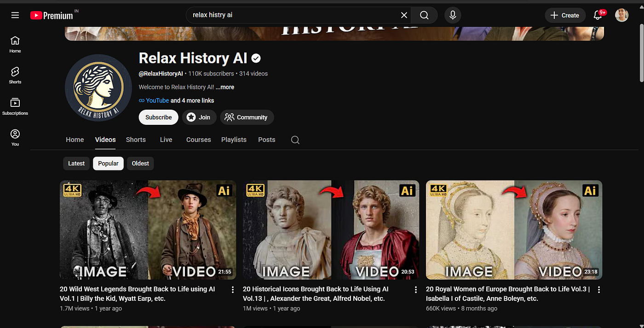Open the Courses tab
Viewport: 644px width, 328px height.
point(199,140)
